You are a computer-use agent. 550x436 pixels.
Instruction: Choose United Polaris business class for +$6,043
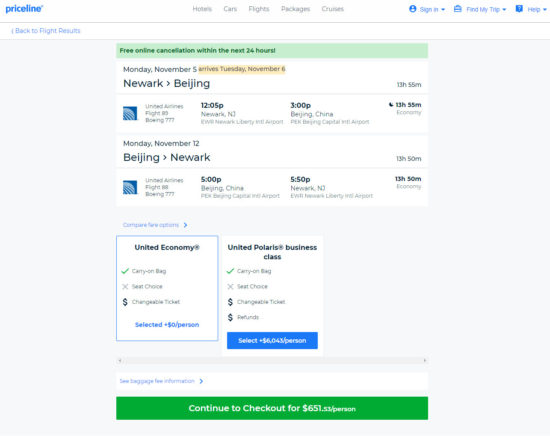tap(272, 341)
